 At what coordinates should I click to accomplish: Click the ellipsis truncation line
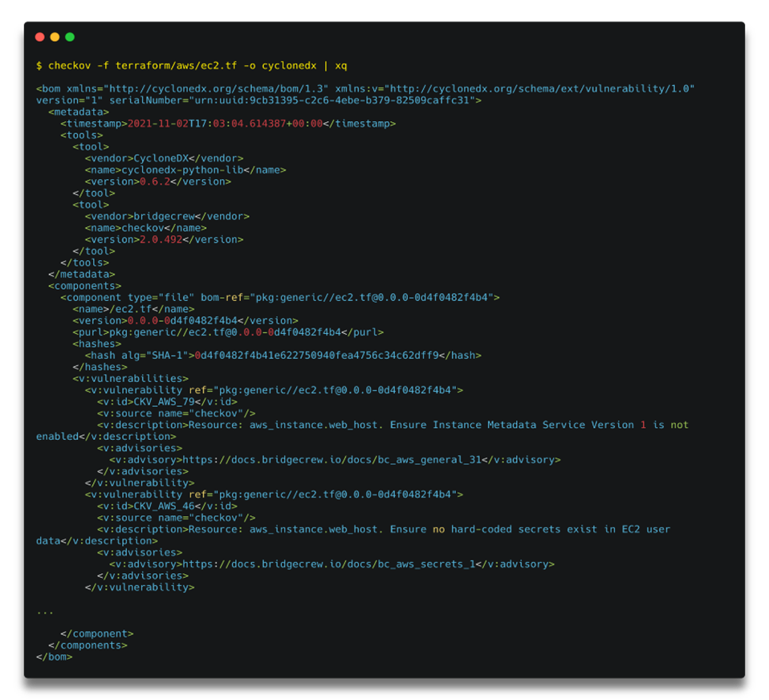point(45,612)
